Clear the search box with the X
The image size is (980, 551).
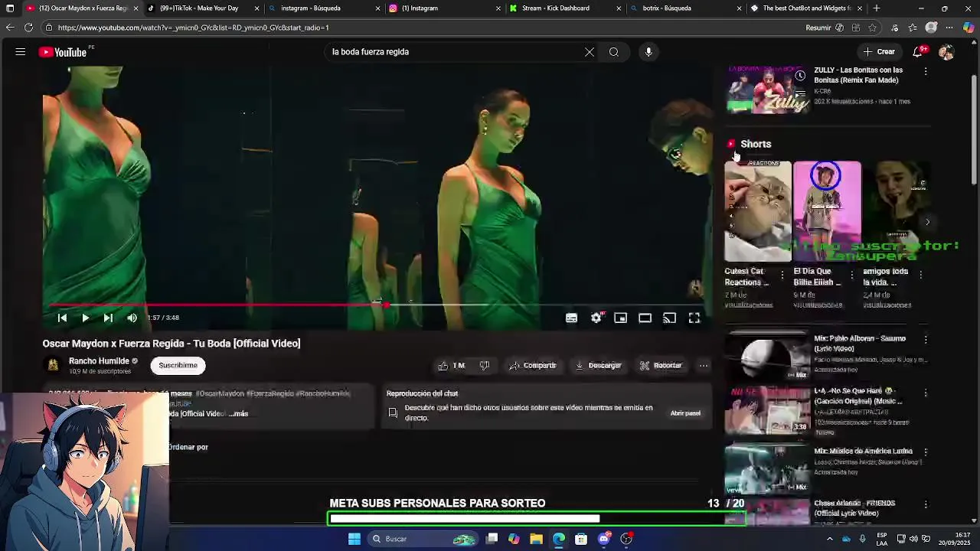(590, 52)
